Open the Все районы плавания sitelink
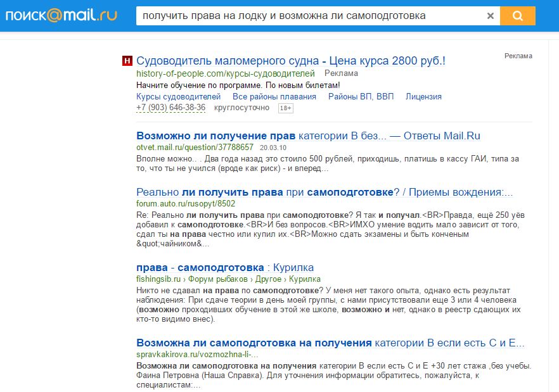 coord(274,97)
